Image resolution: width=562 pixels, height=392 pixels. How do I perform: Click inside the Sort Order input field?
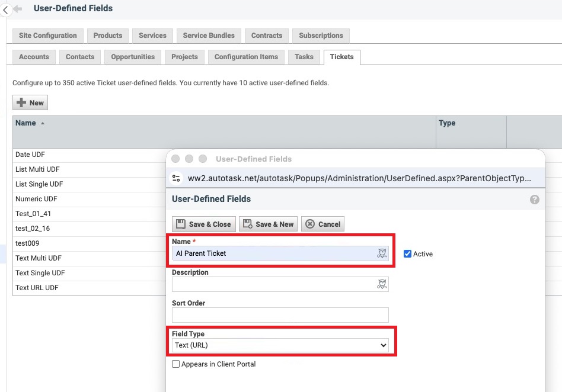tap(280, 314)
